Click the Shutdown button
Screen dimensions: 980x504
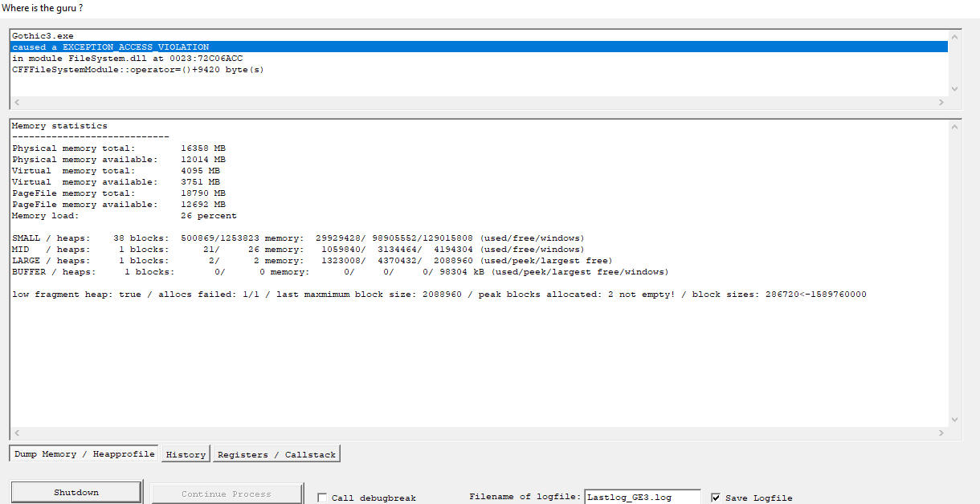76,492
